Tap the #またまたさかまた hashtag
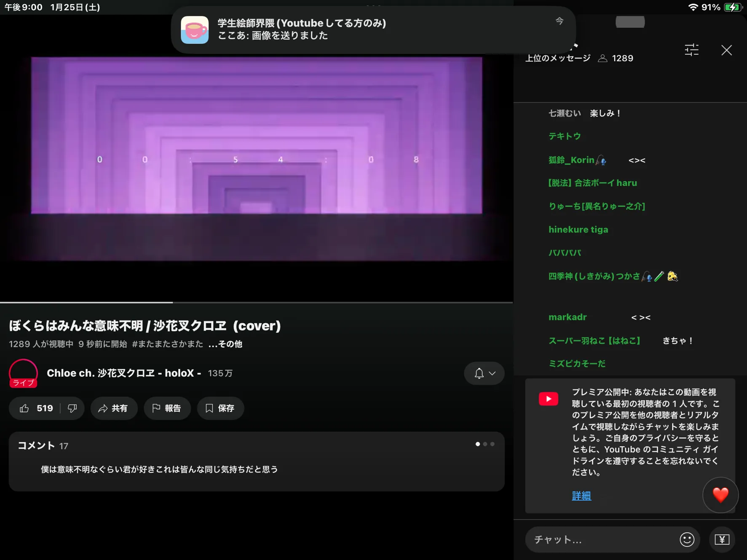Image resolution: width=747 pixels, height=560 pixels. (168, 344)
